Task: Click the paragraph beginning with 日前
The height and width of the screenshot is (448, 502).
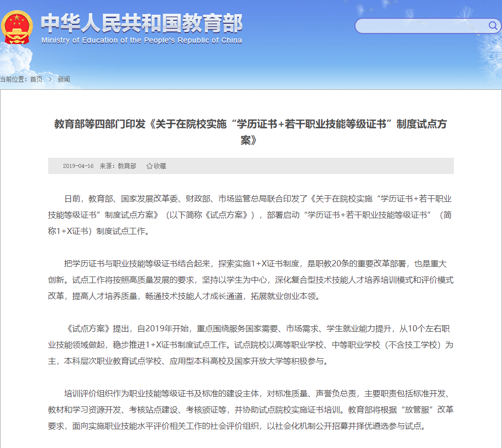Action: 250,215
